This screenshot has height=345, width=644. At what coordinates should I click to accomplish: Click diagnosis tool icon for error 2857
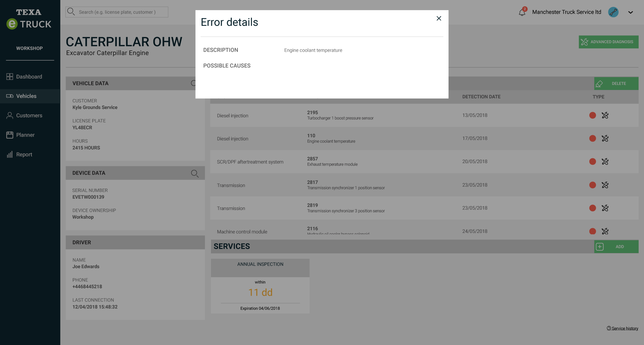click(605, 161)
